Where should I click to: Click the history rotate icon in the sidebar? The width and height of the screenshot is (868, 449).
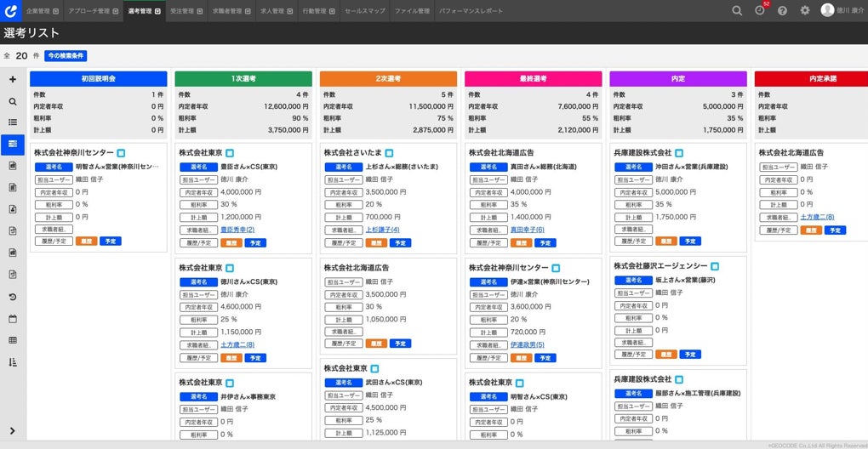[13, 297]
